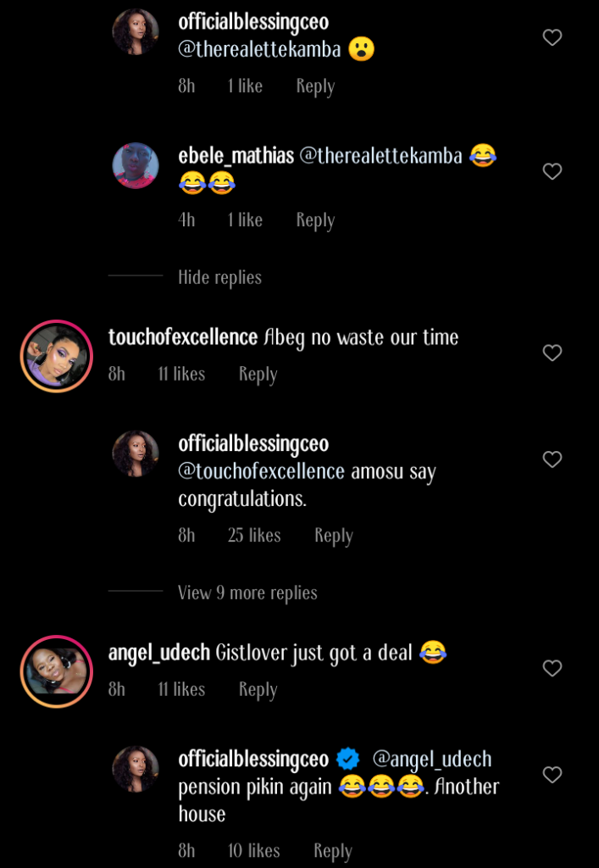Collapse thread with Hide replies
This screenshot has width=599, height=868.
tap(219, 277)
